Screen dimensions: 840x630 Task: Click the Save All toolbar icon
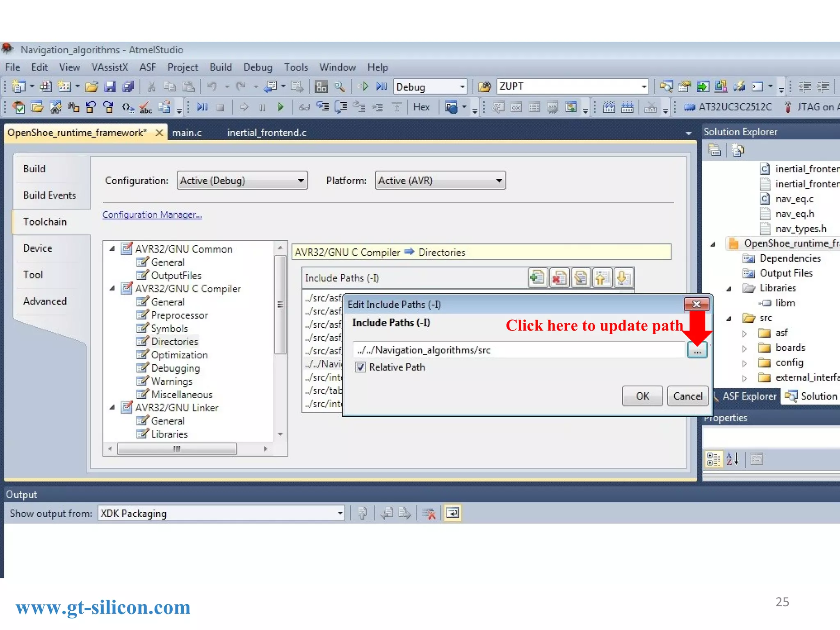(128, 87)
